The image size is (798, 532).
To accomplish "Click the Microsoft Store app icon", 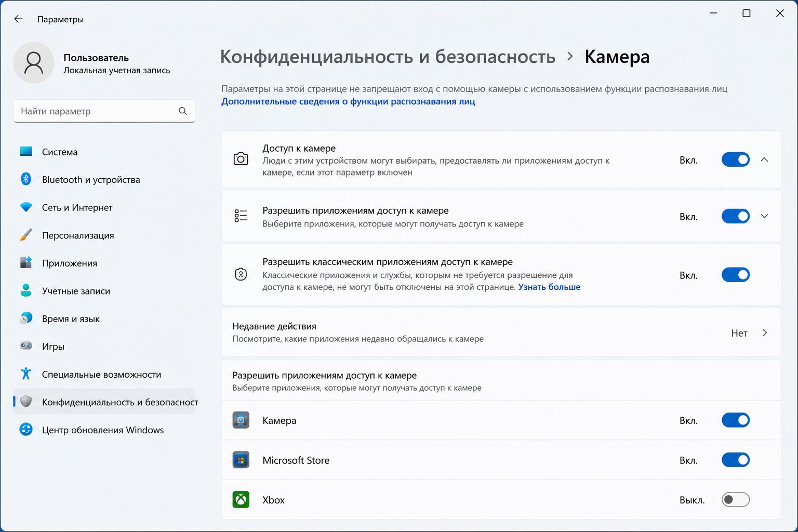I will point(241,460).
